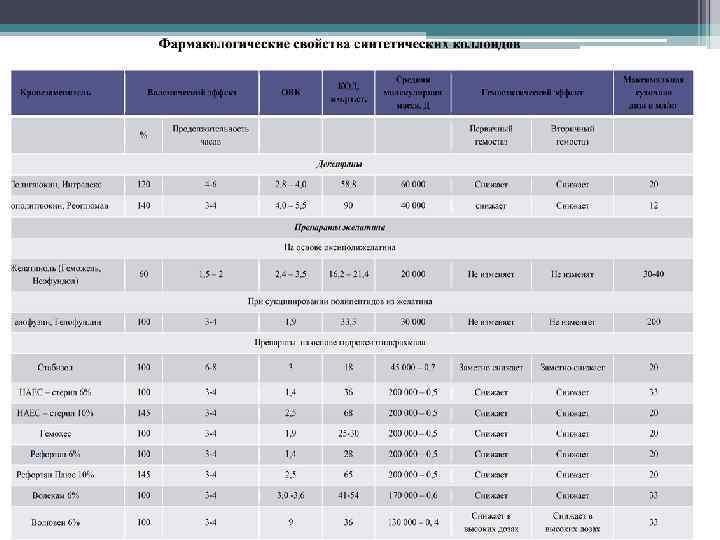Select the "1,5 – 2" duration cell for Желатиноль

[x=210, y=275]
